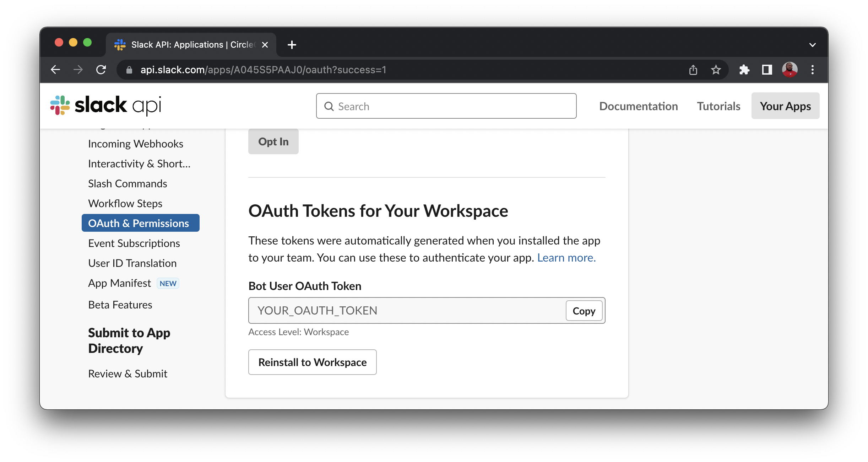The height and width of the screenshot is (462, 868).
Task: Open the Chrome profile avatar
Action: [x=790, y=70]
